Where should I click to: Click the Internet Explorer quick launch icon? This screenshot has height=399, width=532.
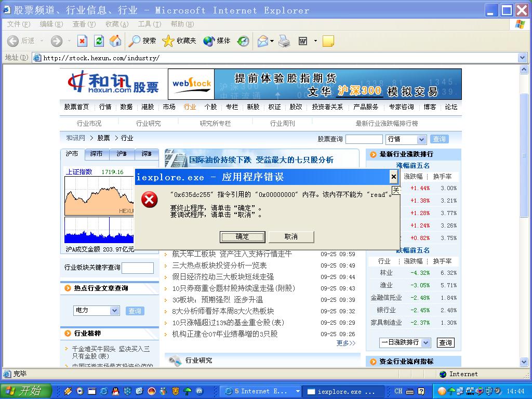[x=103, y=391]
